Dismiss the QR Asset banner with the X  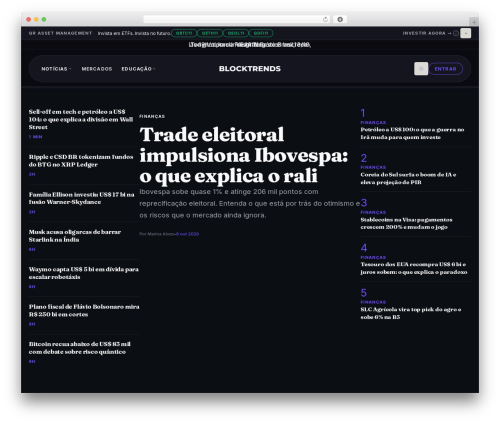(466, 33)
